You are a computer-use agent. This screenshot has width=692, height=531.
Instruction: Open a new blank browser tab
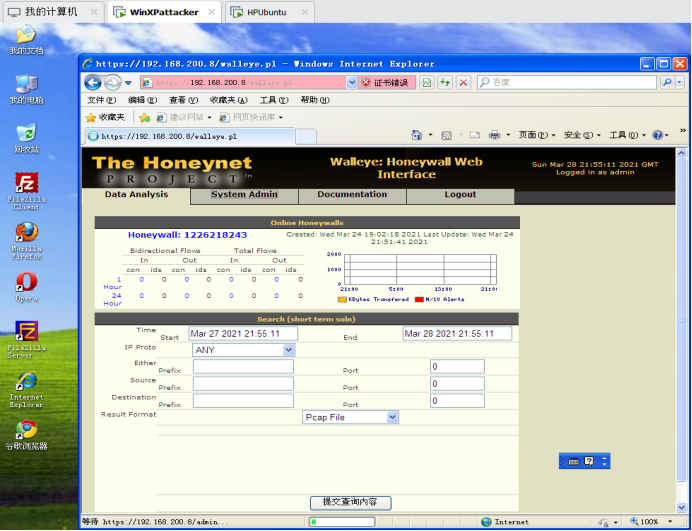click(x=305, y=136)
